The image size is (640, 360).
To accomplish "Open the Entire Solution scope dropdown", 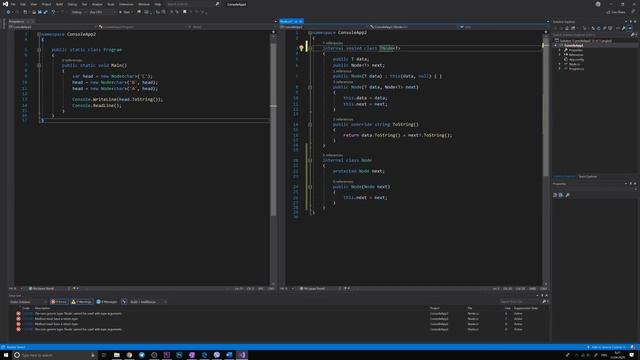I will point(28,302).
